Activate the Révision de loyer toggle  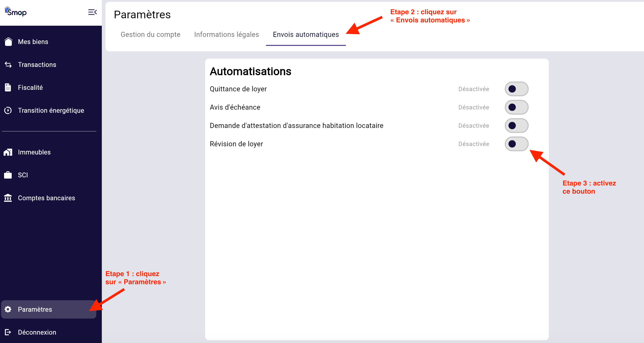(x=516, y=144)
